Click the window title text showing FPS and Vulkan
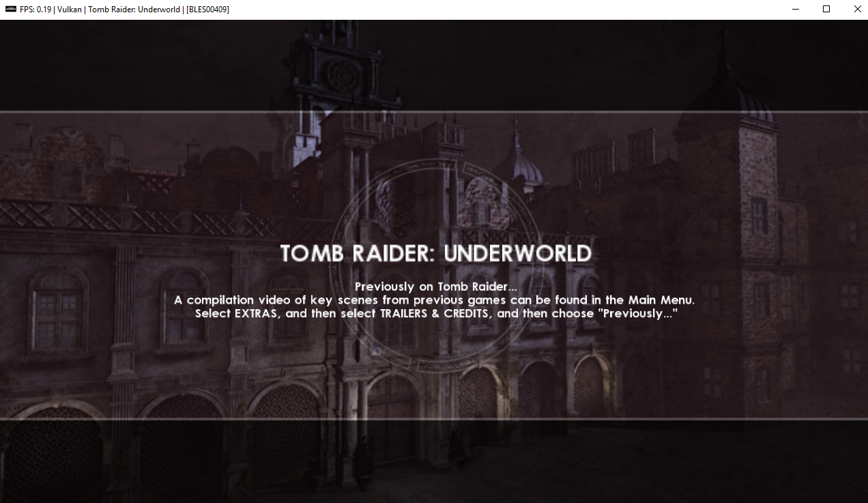The image size is (868, 503). pyautogui.click(x=124, y=9)
